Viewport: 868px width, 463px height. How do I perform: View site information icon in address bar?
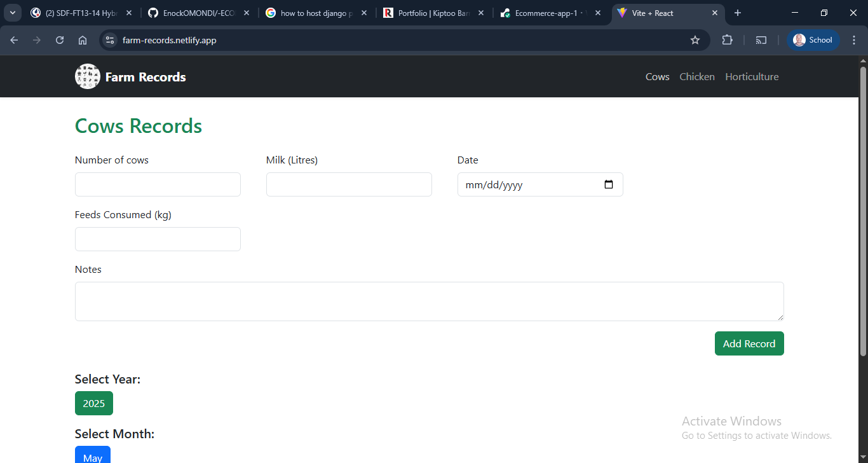(x=110, y=40)
